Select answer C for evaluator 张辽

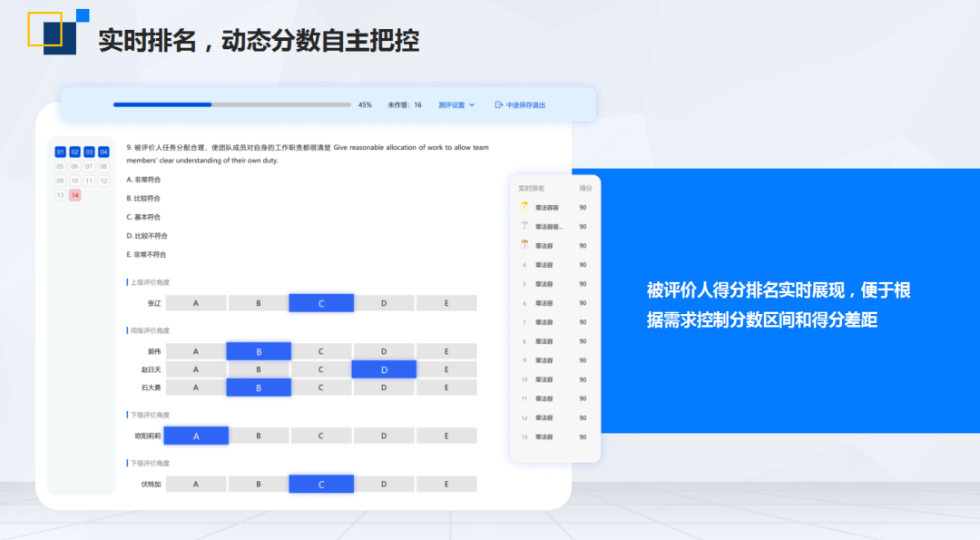[320, 302]
